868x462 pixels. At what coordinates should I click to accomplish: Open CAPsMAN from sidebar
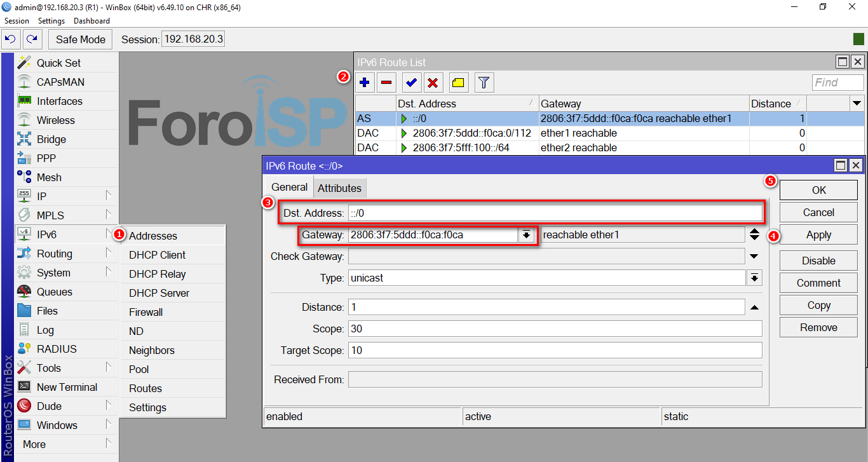[67, 82]
